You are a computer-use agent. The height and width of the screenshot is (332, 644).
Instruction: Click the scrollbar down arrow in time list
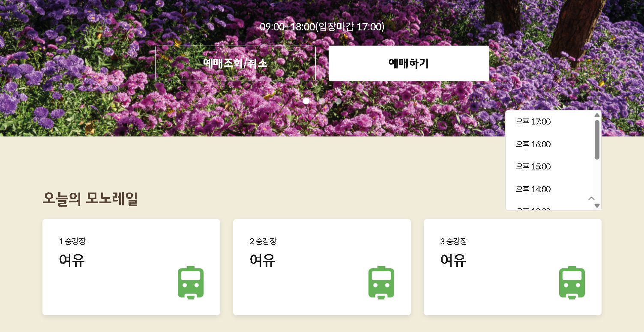597,206
